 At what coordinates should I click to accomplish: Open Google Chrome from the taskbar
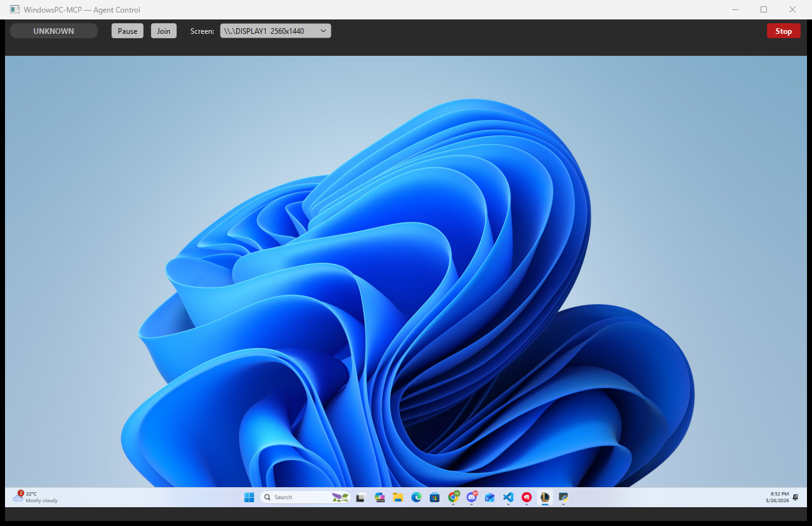pyautogui.click(x=453, y=497)
